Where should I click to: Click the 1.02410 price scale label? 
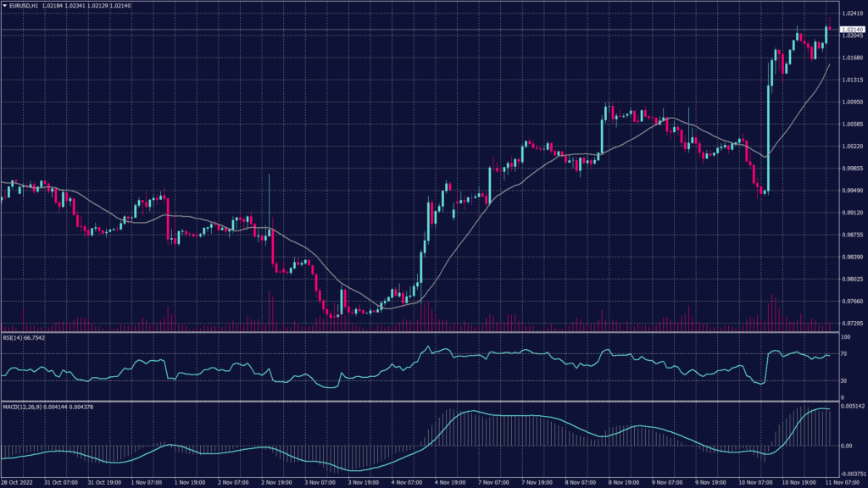(852, 14)
